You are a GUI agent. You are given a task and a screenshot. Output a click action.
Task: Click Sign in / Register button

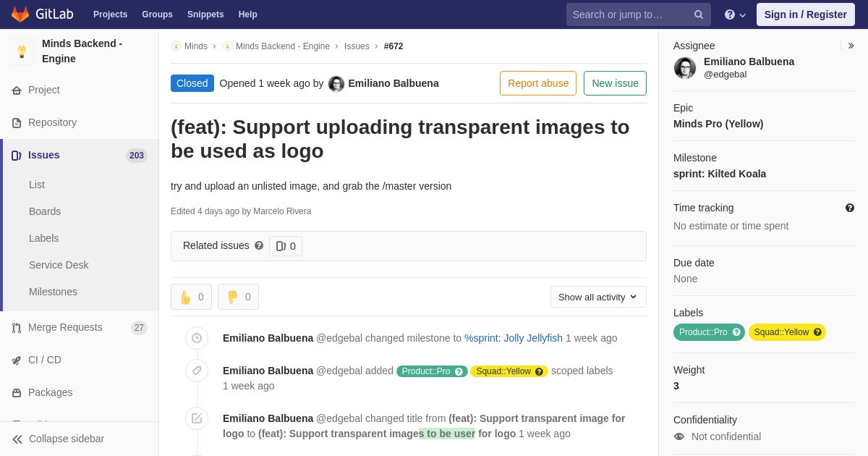(x=806, y=14)
